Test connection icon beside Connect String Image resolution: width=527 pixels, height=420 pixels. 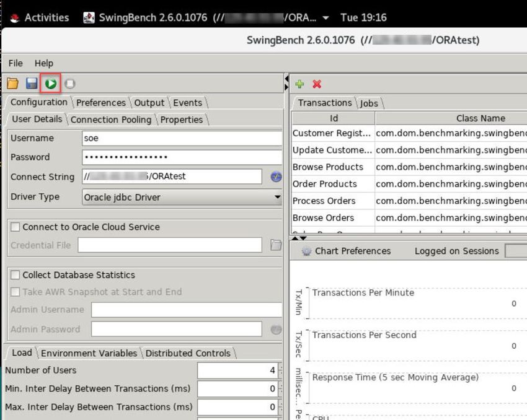[x=277, y=177]
